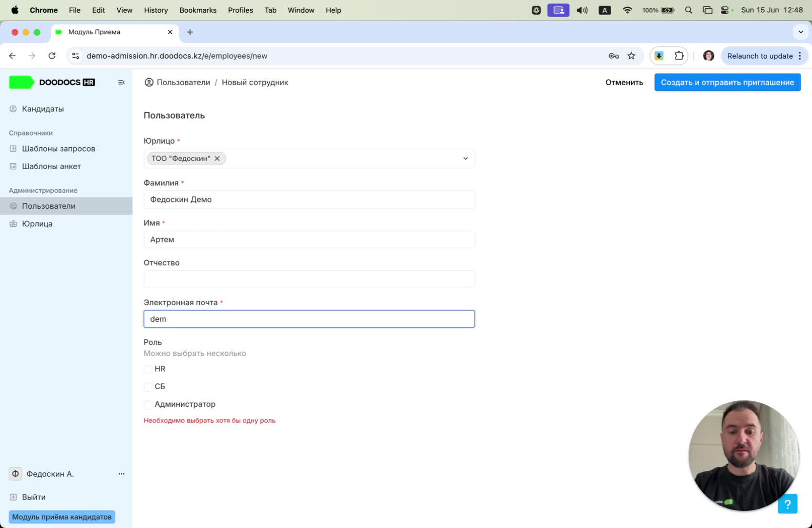
Task: Close the Модуль Приема tab
Action: point(170,32)
